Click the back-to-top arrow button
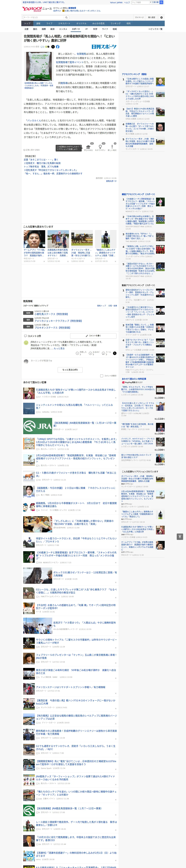 point(180,536)
